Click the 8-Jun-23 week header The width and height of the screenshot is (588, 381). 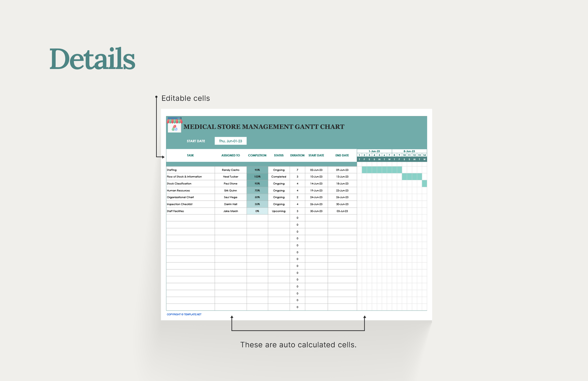click(x=409, y=151)
